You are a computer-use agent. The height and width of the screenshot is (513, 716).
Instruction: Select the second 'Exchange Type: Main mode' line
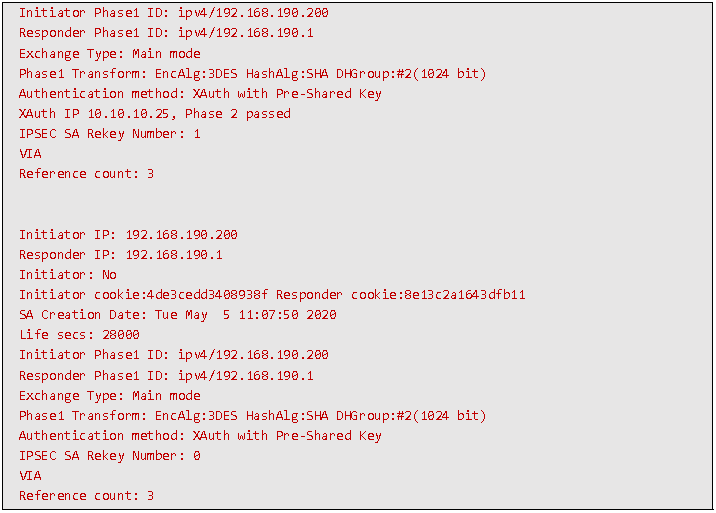point(110,396)
